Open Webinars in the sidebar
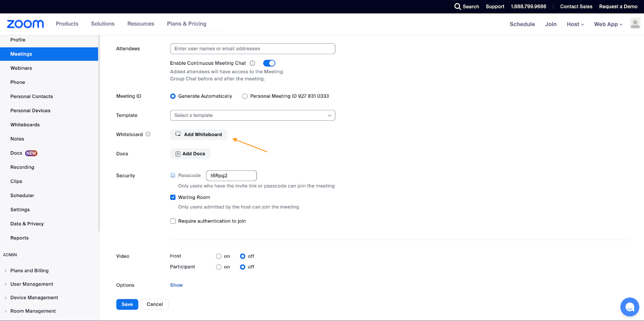The height and width of the screenshot is (321, 644). (x=21, y=68)
